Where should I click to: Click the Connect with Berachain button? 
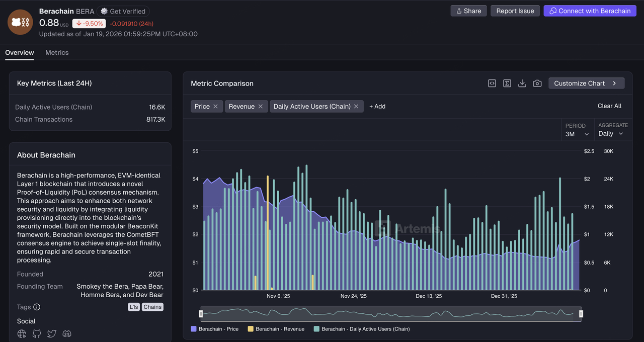pyautogui.click(x=590, y=11)
